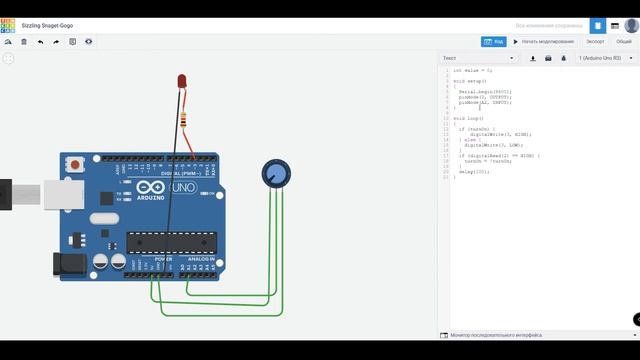Open the serial monitor bar
Image resolution: width=640 pixels, height=360 pixels.
tap(539, 335)
